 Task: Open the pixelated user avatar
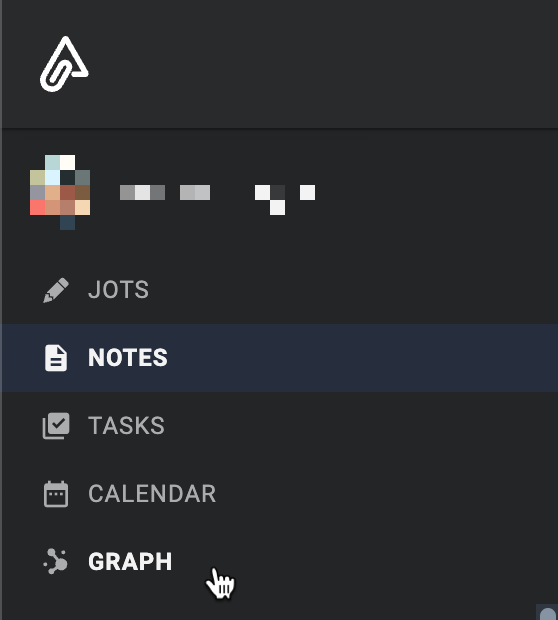[60, 193]
